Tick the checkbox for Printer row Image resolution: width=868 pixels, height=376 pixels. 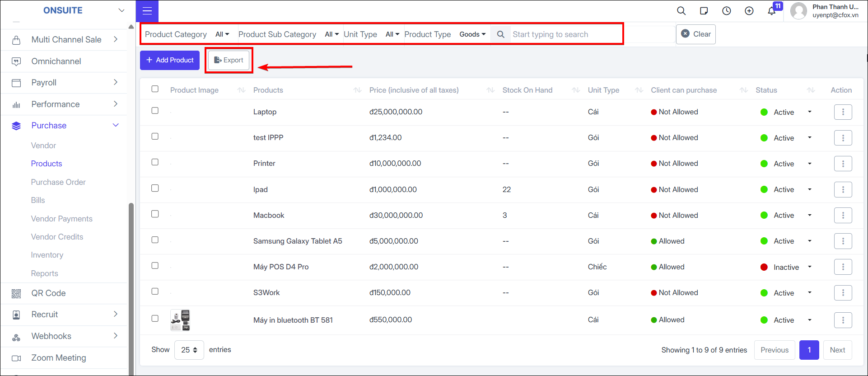(155, 162)
